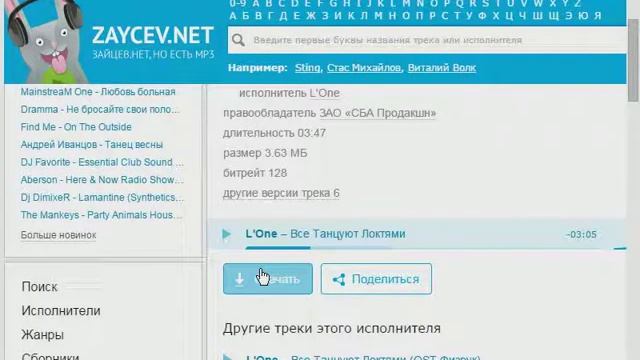
Task: Select Cyrillic letter И in the alphabet index
Action: [x=338, y=16]
